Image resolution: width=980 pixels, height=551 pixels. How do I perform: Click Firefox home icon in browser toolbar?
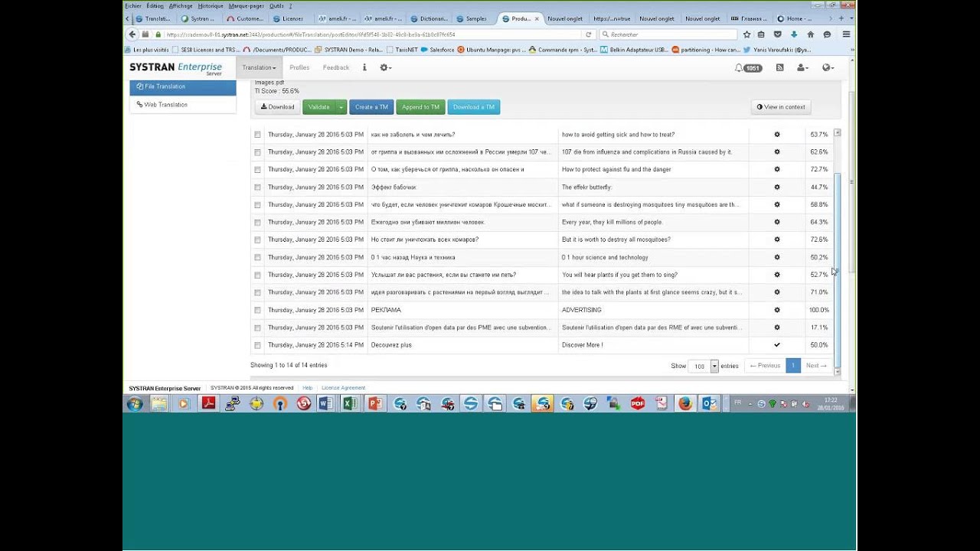tap(810, 34)
